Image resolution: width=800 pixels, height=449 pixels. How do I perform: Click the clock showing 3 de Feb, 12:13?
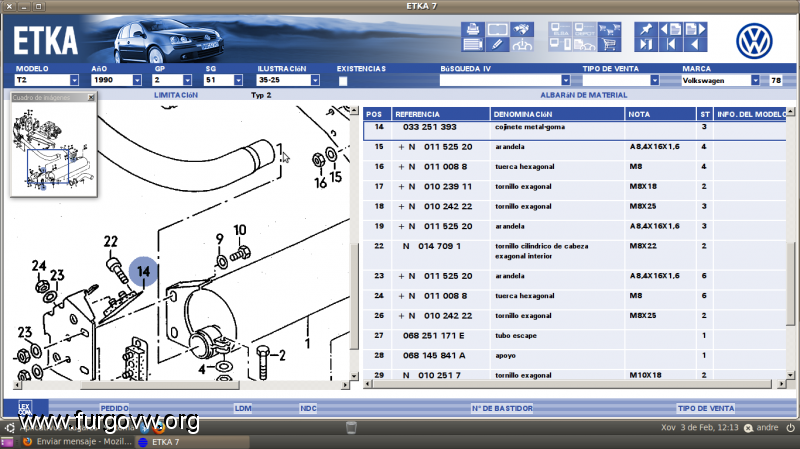pyautogui.click(x=699, y=428)
